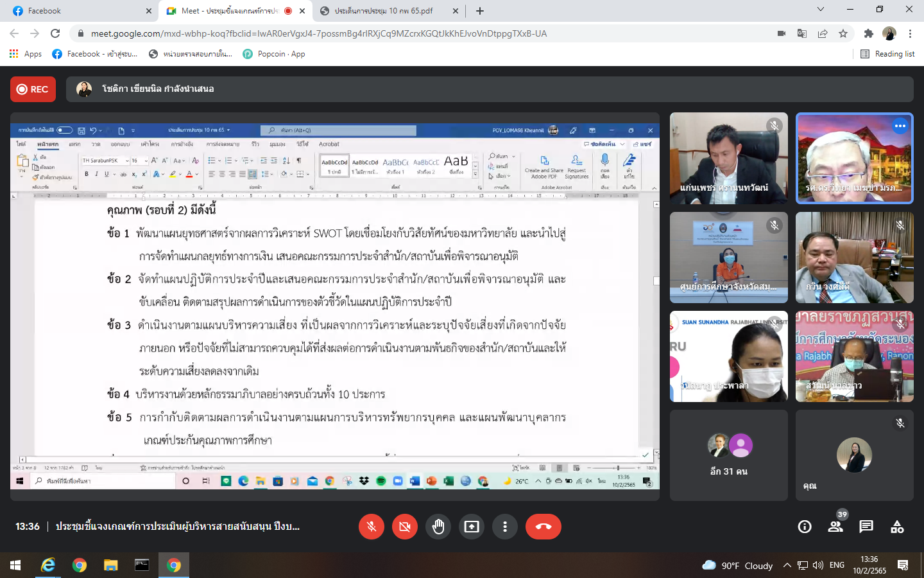
Task: Expand the Chrome tab search chevron
Action: (x=820, y=10)
